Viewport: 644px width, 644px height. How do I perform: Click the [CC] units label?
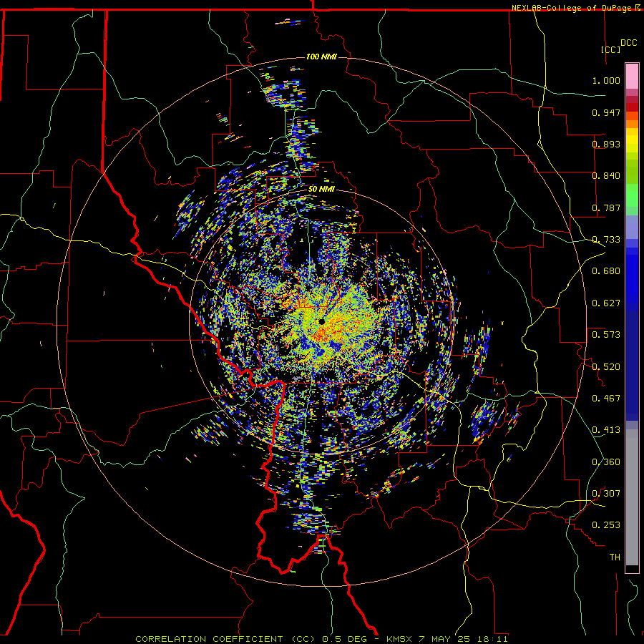click(611, 49)
